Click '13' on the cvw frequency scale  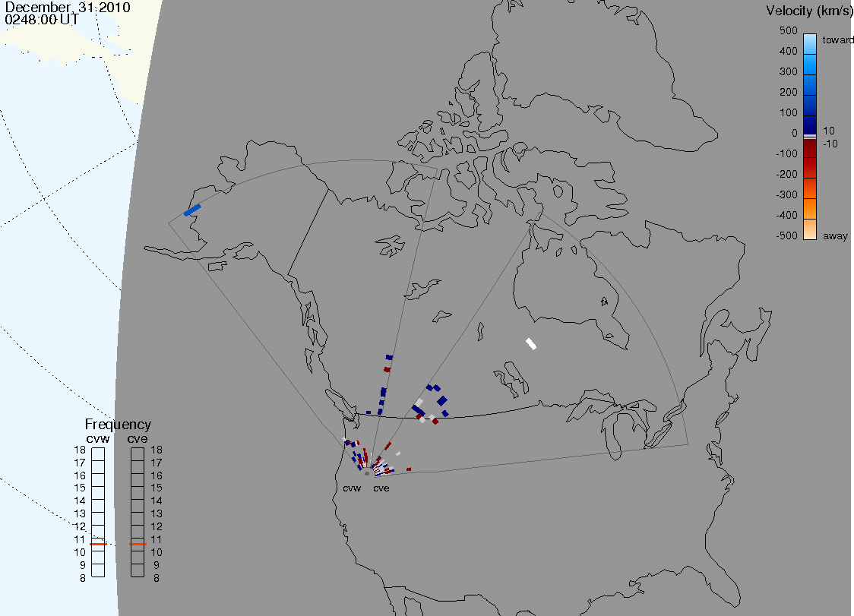point(80,513)
